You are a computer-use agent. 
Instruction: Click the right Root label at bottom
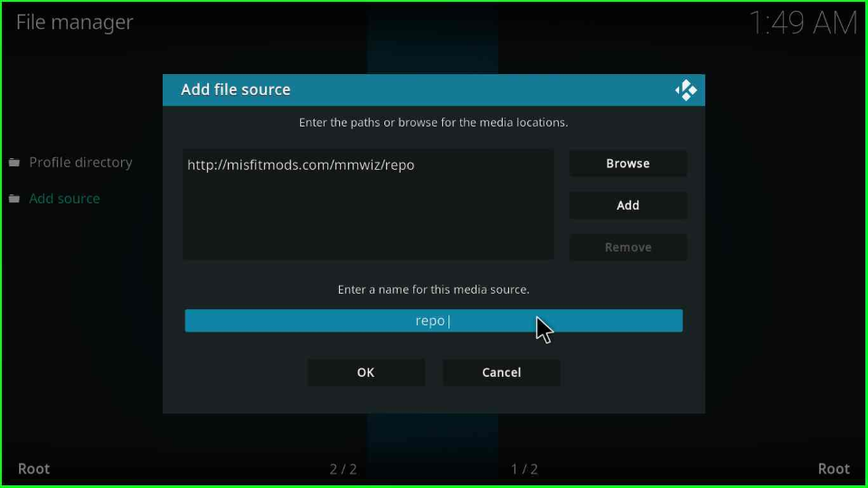(834, 469)
